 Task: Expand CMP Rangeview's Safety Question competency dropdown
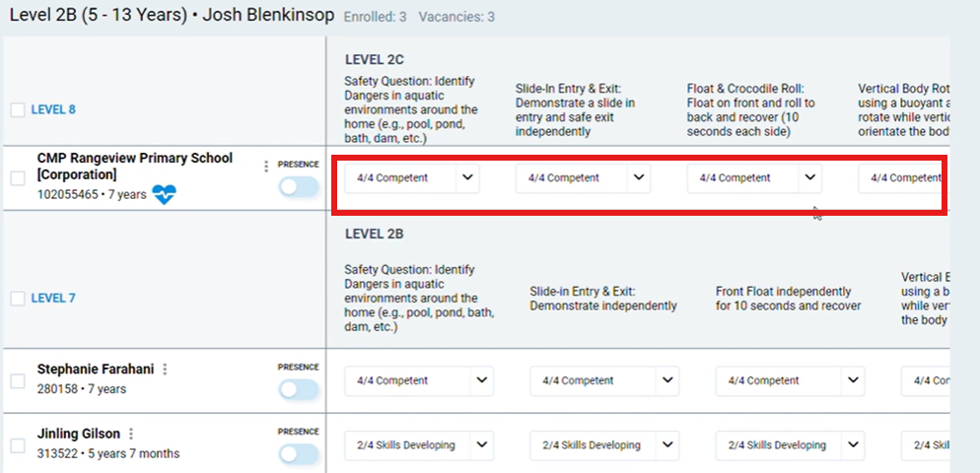[467, 178]
